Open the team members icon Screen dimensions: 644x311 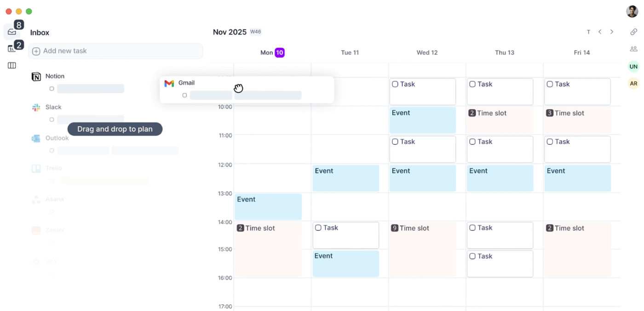coord(633,49)
